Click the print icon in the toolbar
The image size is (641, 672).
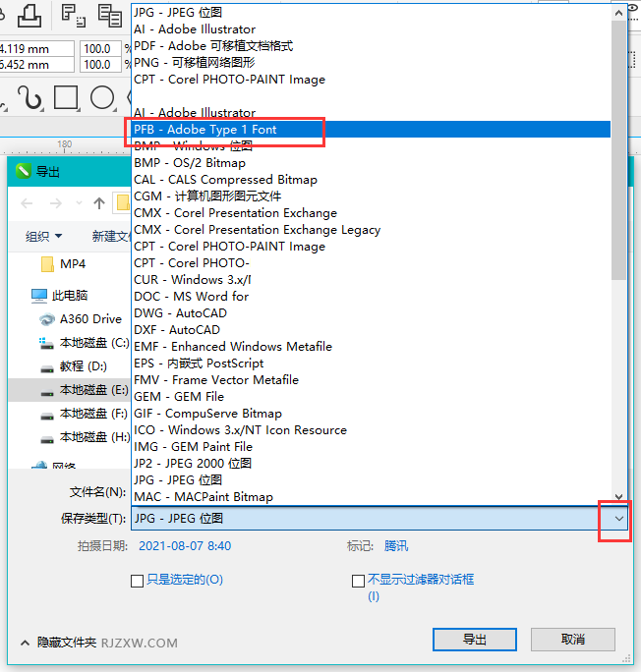pos(29,14)
